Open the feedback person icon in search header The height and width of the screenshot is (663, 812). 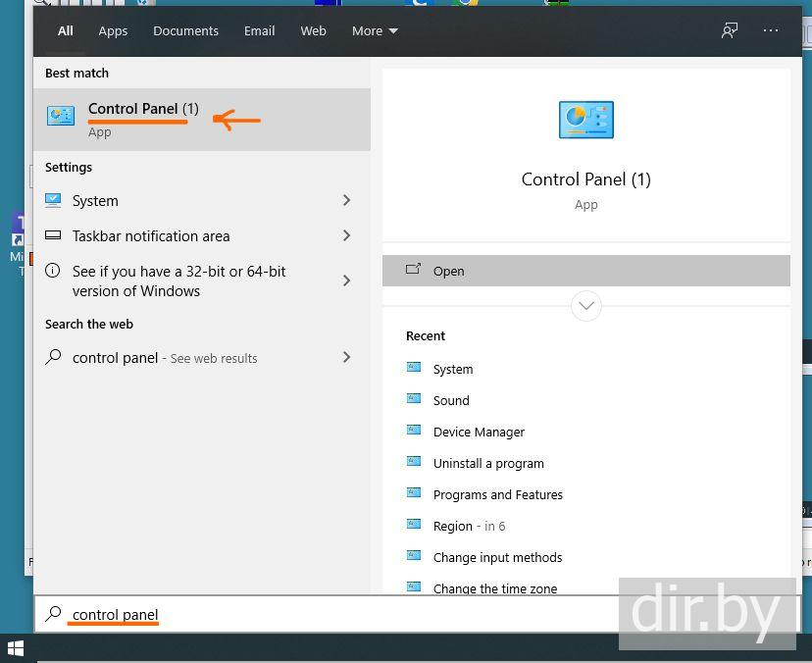coord(730,30)
